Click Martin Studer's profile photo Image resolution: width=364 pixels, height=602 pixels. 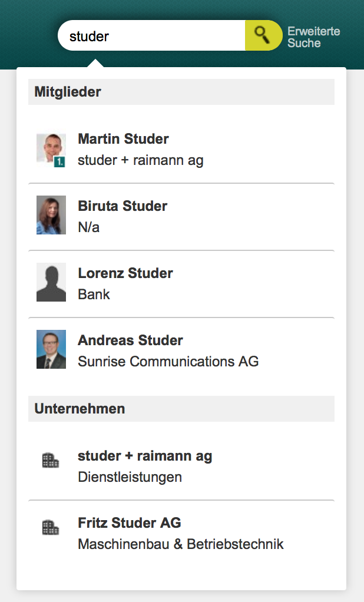pos(49,148)
